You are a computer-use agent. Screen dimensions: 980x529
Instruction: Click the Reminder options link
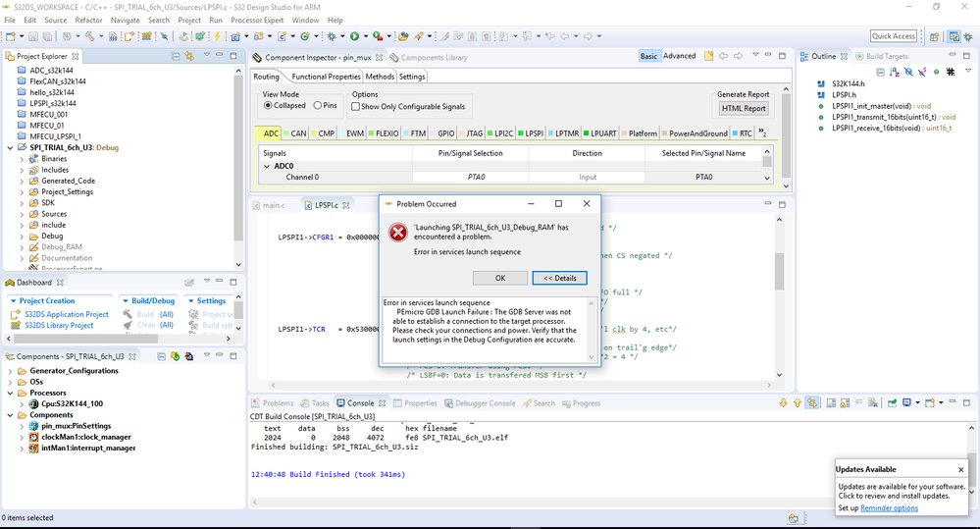tap(889, 508)
